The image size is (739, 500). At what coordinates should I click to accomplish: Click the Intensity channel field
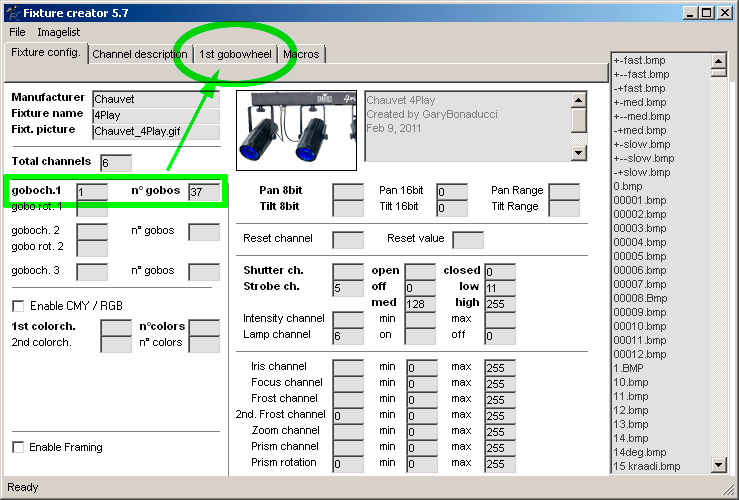click(348, 320)
